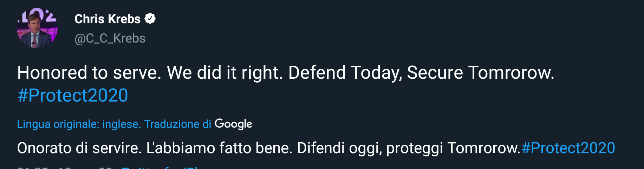This screenshot has width=644, height=169.
Task: Open #Protect2020 hashtag in Italian translation
Action: pos(568,148)
